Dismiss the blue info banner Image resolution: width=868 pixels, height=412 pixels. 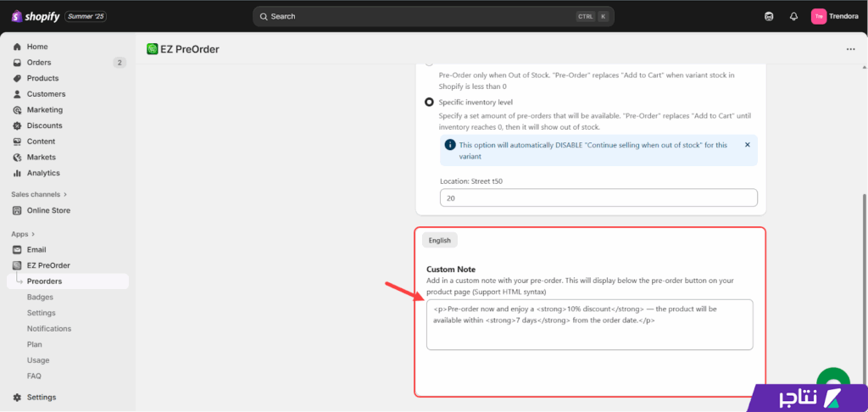coord(747,145)
